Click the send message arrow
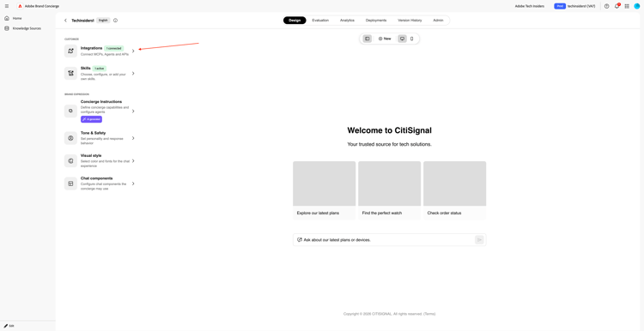The width and height of the screenshot is (644, 331). pos(479,239)
